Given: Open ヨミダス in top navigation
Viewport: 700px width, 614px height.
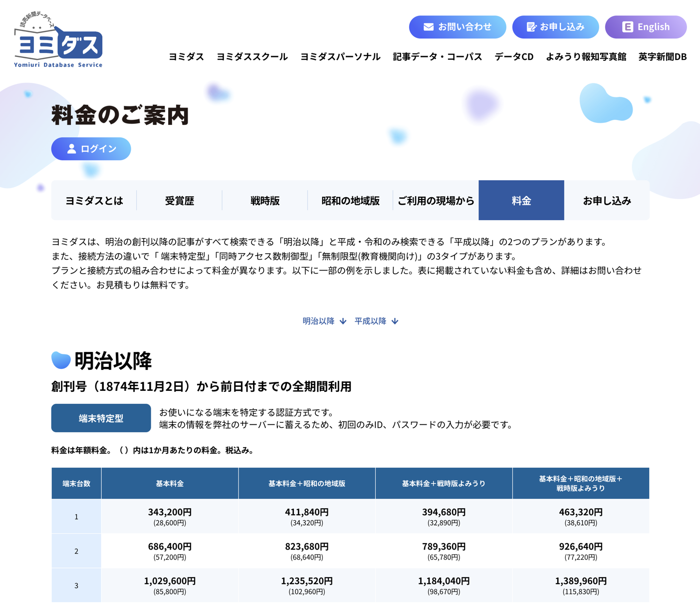Looking at the screenshot, I should pos(186,56).
